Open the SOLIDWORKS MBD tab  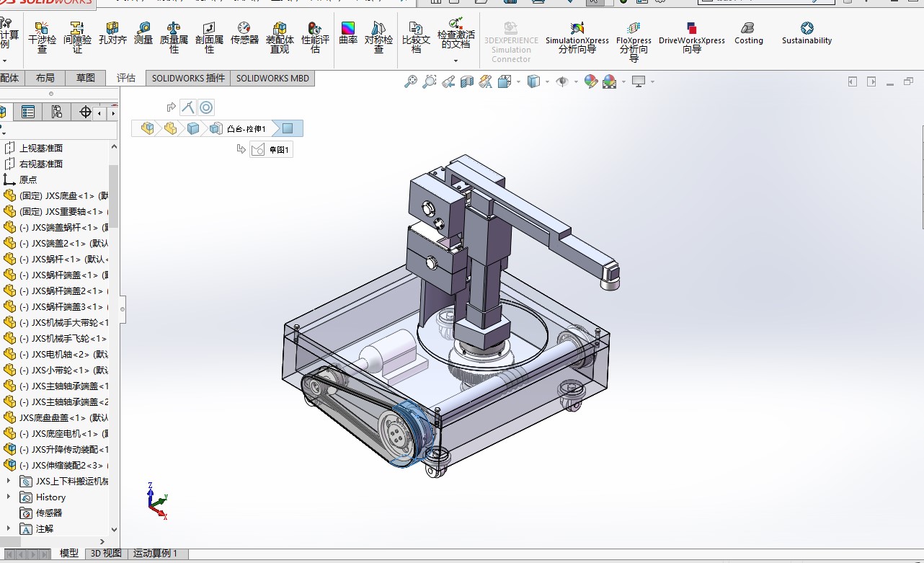[272, 78]
